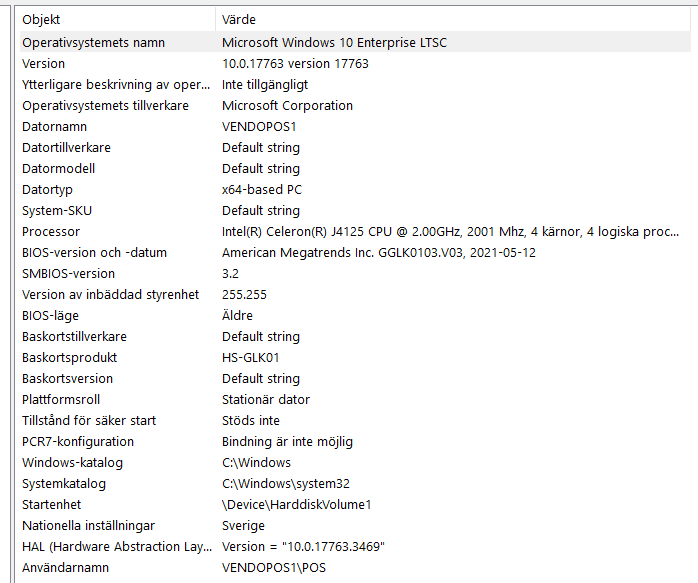Click the Intel Celeron J4125 processor value

(x=450, y=231)
